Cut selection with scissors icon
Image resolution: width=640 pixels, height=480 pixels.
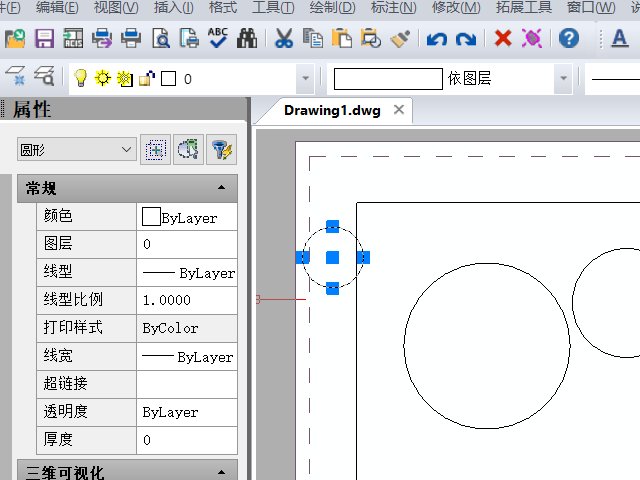tap(284, 39)
